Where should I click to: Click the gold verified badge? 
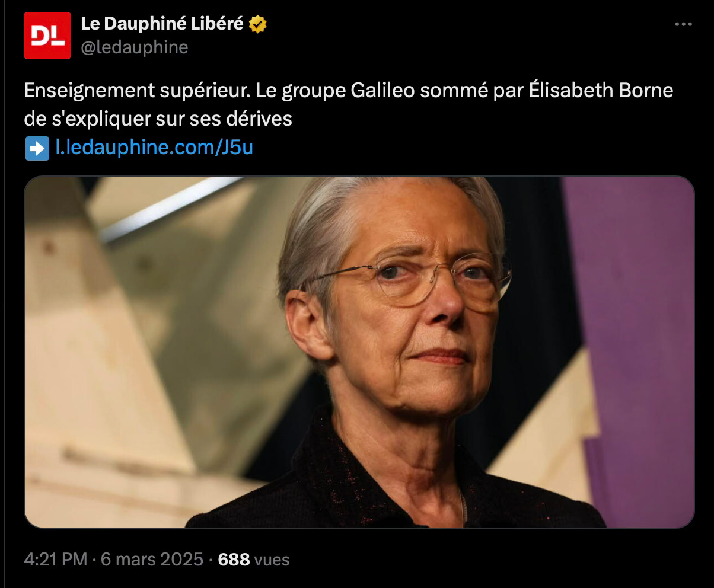[x=257, y=24]
